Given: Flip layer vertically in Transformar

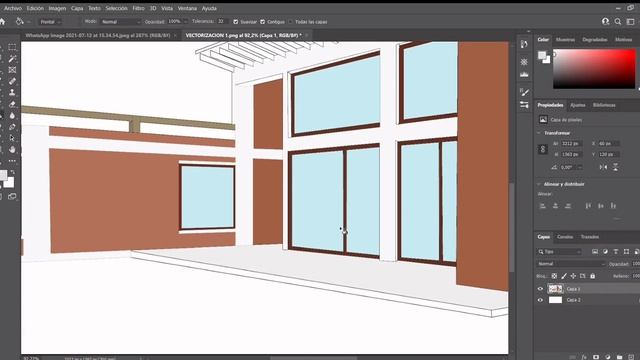Looking at the screenshot, I should [616, 167].
